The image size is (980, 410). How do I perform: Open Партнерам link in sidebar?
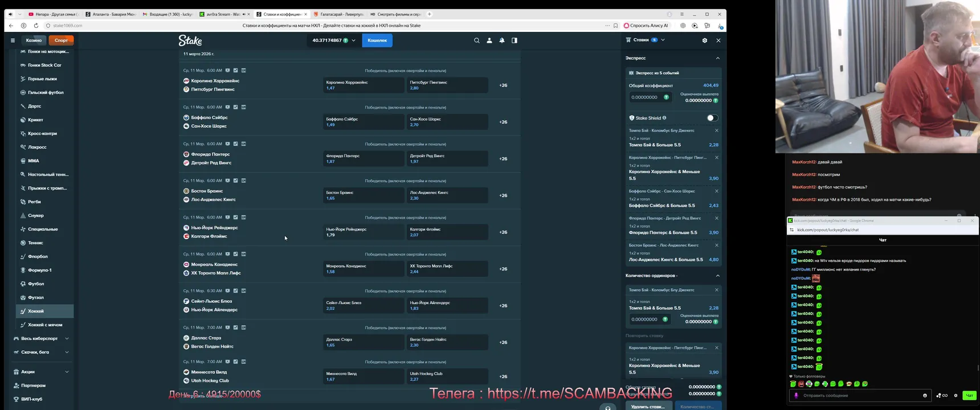[33, 386]
